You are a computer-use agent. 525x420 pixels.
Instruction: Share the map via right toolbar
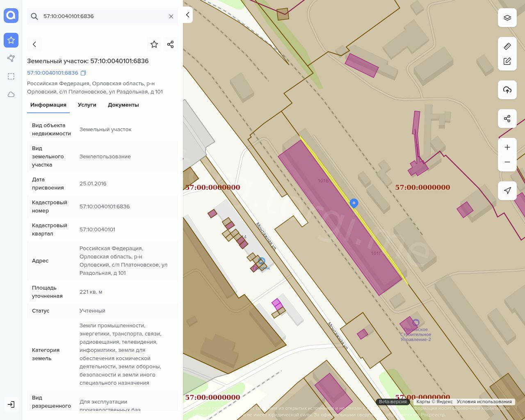pos(507,119)
